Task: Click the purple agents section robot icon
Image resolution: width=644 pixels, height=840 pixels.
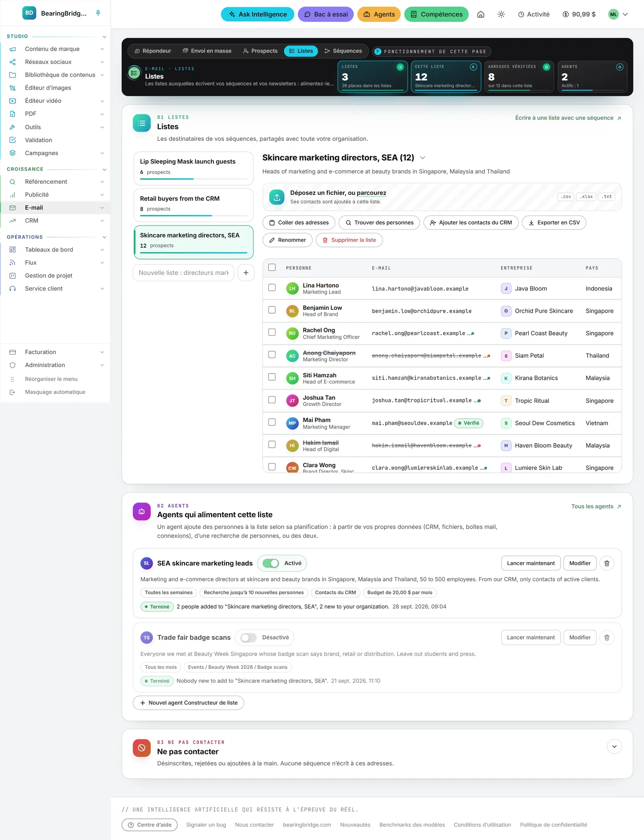Action: 142,511
